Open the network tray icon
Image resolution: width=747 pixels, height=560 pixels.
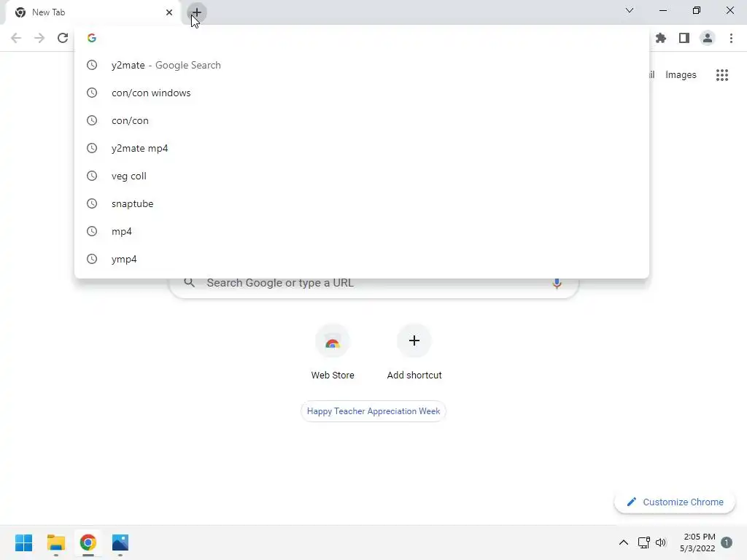643,542
